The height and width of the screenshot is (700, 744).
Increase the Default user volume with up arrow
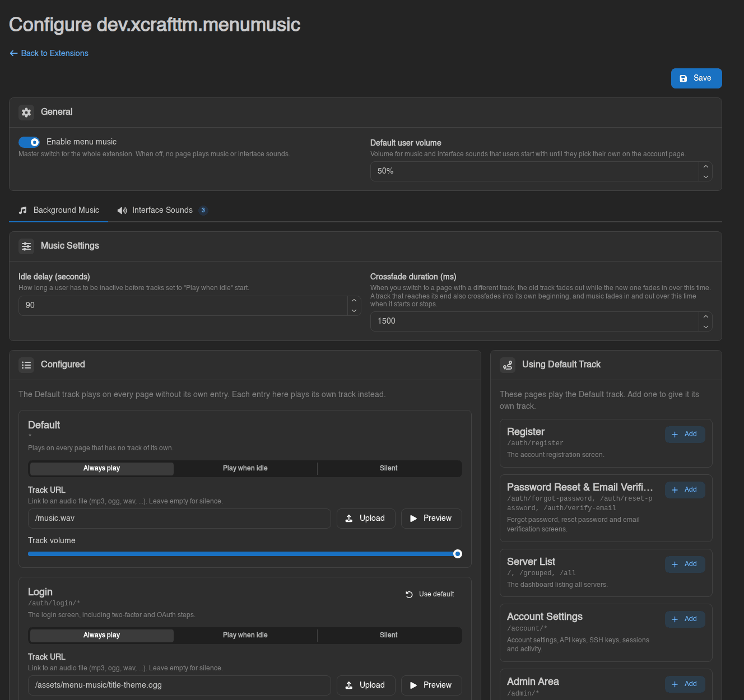coord(706,167)
